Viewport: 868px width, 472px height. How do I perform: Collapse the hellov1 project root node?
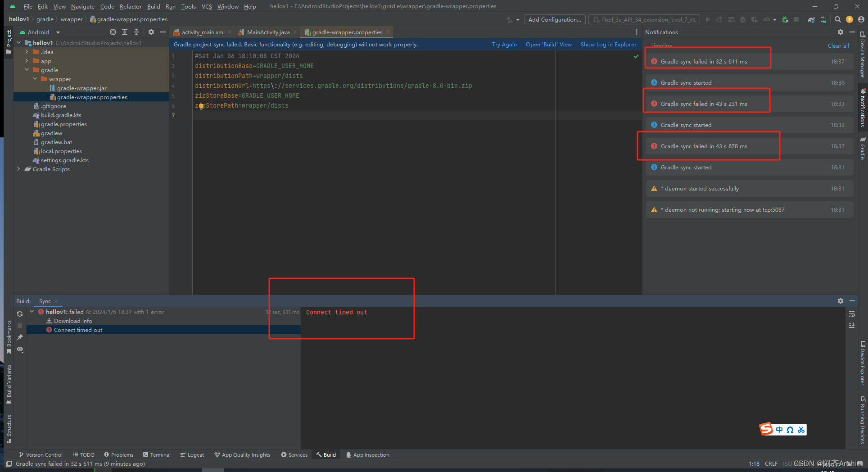coord(18,43)
